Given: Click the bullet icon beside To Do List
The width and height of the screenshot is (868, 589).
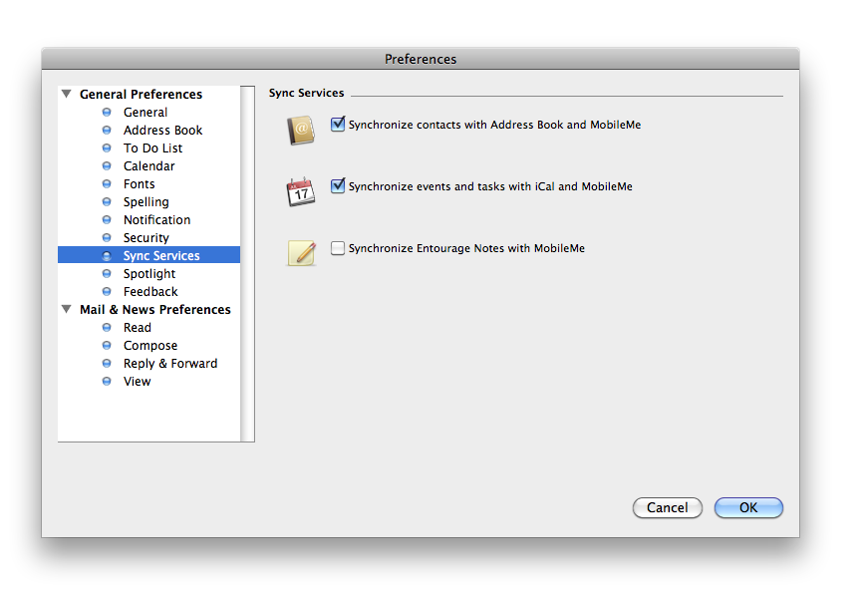Looking at the screenshot, I should (107, 147).
